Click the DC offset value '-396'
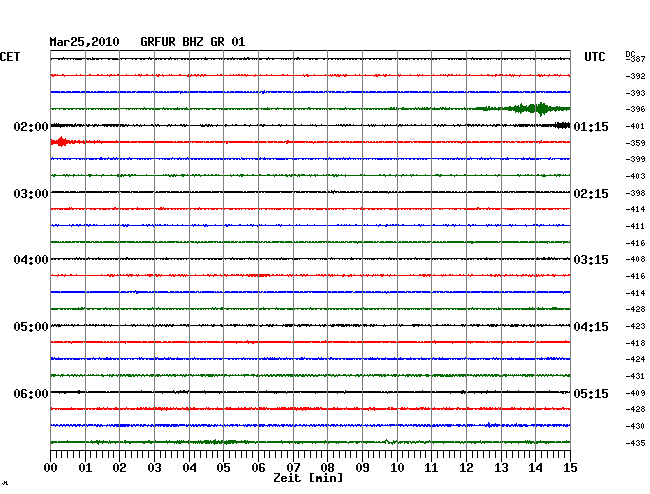This screenshot has height=494, width=650. tap(635, 109)
